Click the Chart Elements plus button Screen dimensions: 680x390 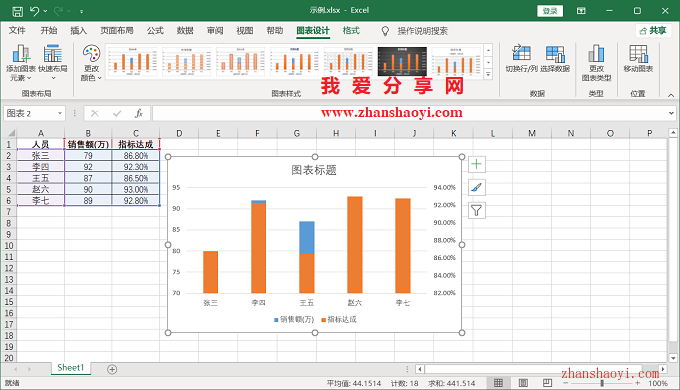[x=476, y=164]
